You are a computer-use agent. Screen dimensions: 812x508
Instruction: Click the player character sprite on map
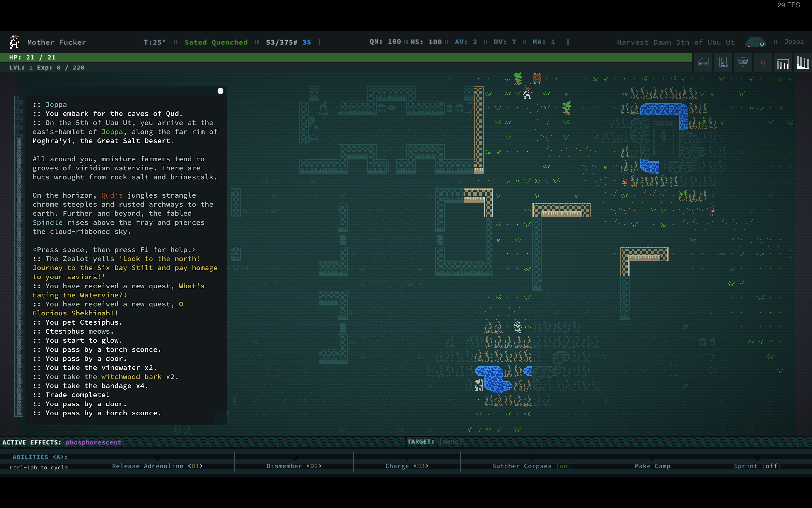tap(527, 93)
